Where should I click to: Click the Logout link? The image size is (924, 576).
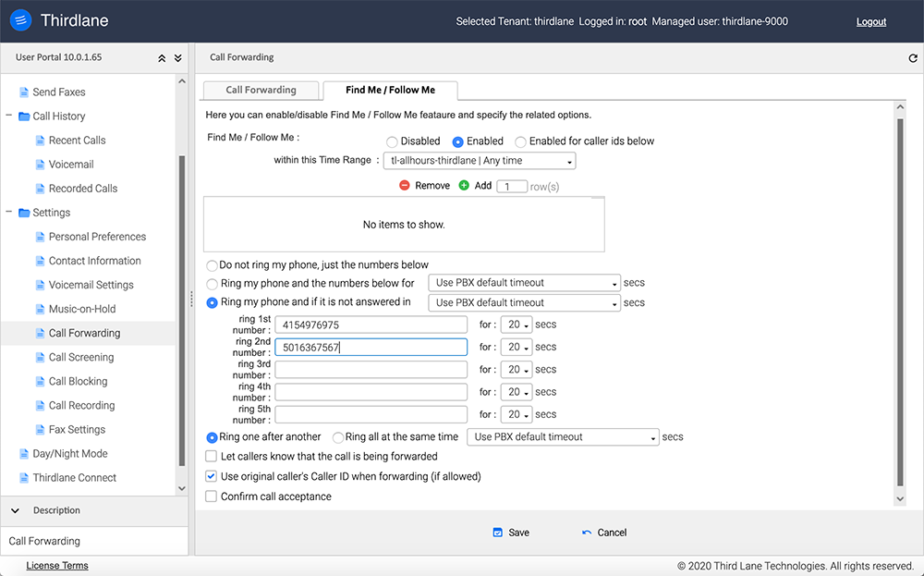(x=870, y=22)
